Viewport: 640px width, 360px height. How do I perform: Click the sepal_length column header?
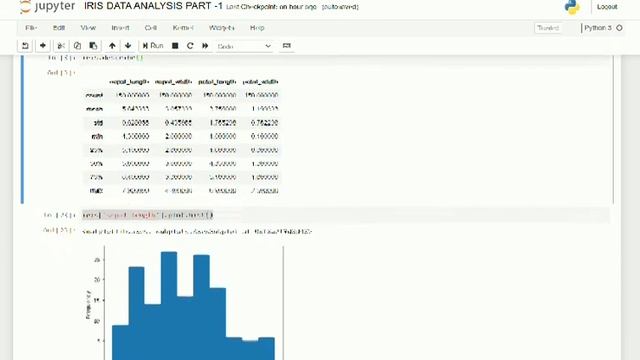pos(129,82)
